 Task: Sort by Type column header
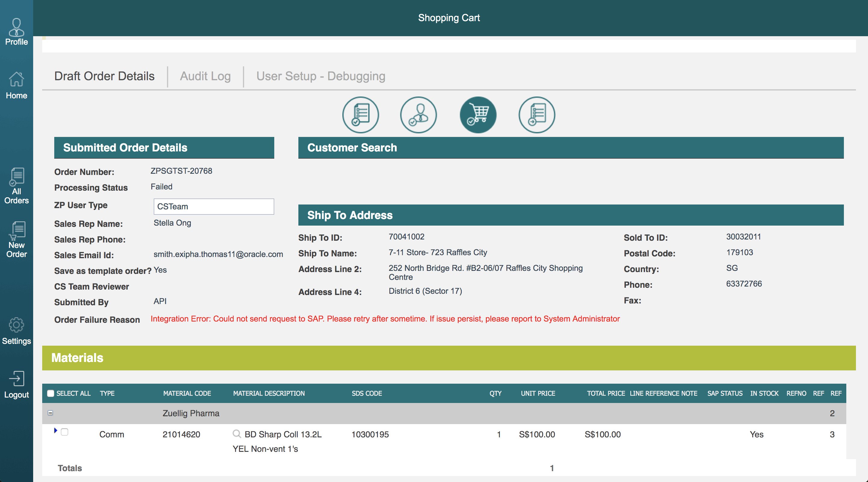(107, 393)
